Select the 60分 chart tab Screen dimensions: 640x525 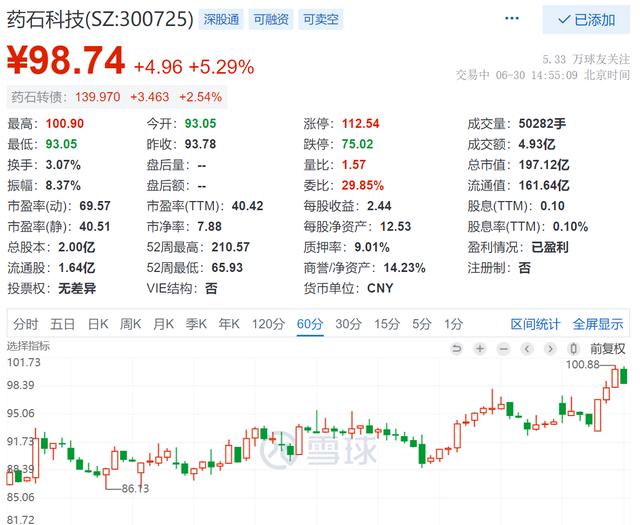pos(310,324)
